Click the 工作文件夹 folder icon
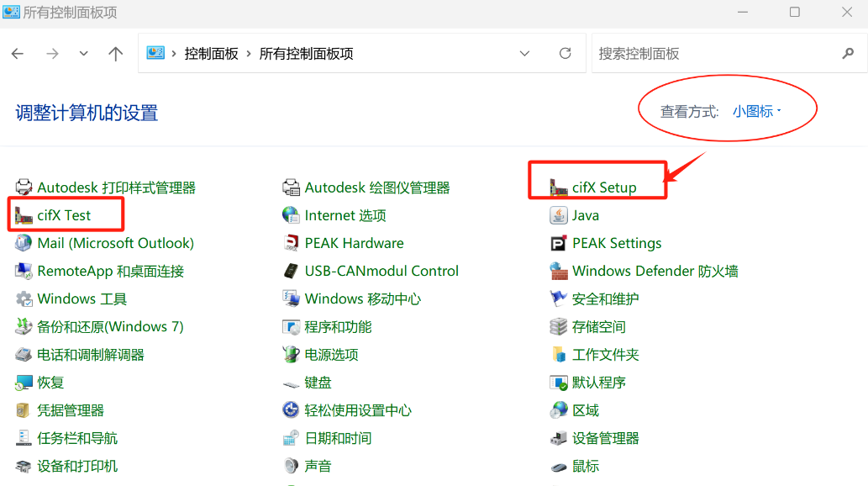This screenshot has height=486, width=868. click(x=558, y=355)
